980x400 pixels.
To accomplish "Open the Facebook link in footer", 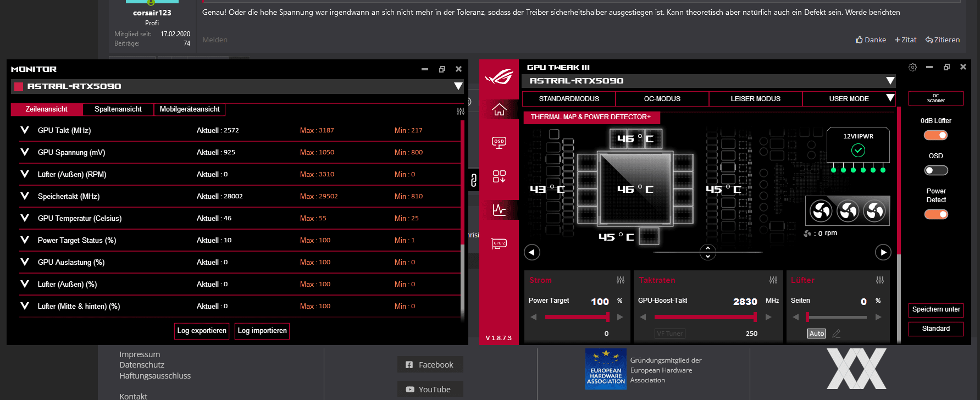I will 430,365.
